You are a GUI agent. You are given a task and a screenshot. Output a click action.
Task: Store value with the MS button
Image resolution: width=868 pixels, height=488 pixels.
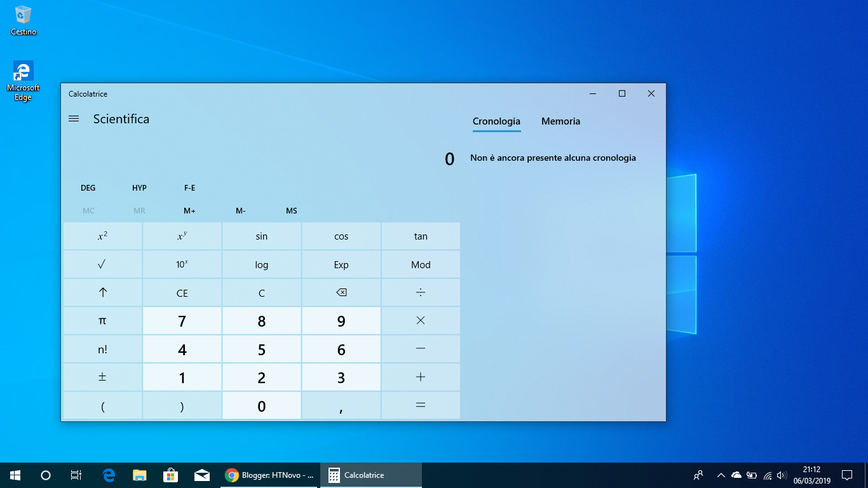[291, 210]
